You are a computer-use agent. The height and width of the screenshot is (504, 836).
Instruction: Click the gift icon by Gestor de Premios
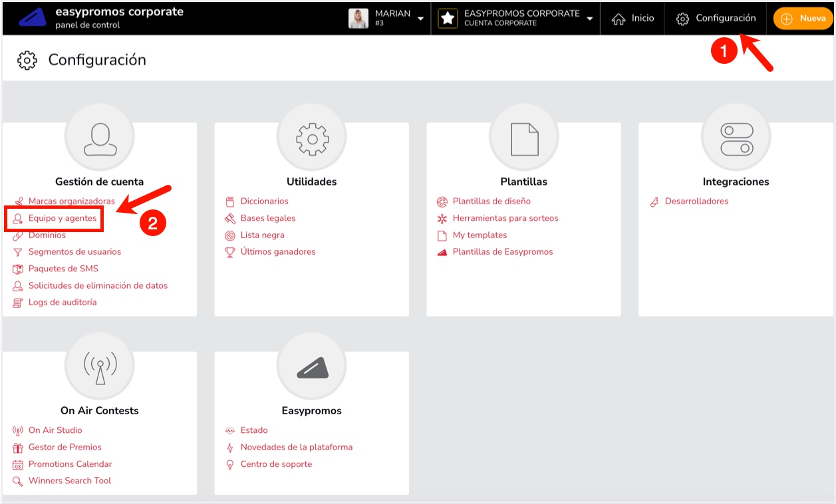(18, 447)
